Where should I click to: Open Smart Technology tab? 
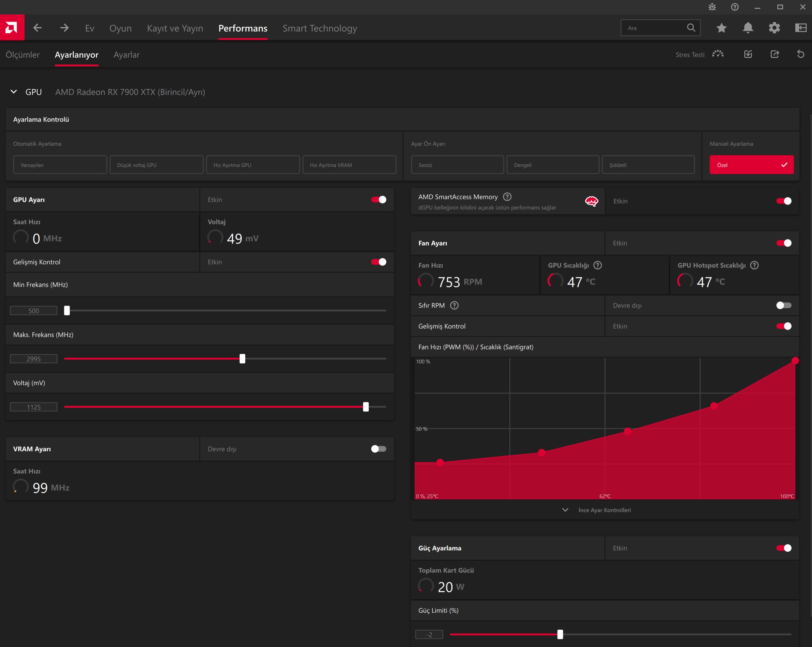320,28
